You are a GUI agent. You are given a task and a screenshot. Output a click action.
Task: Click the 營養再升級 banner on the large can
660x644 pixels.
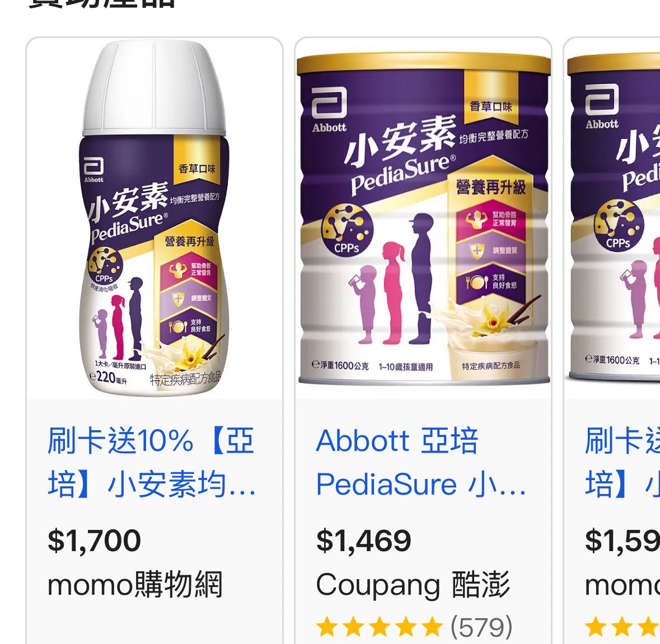coord(491,187)
